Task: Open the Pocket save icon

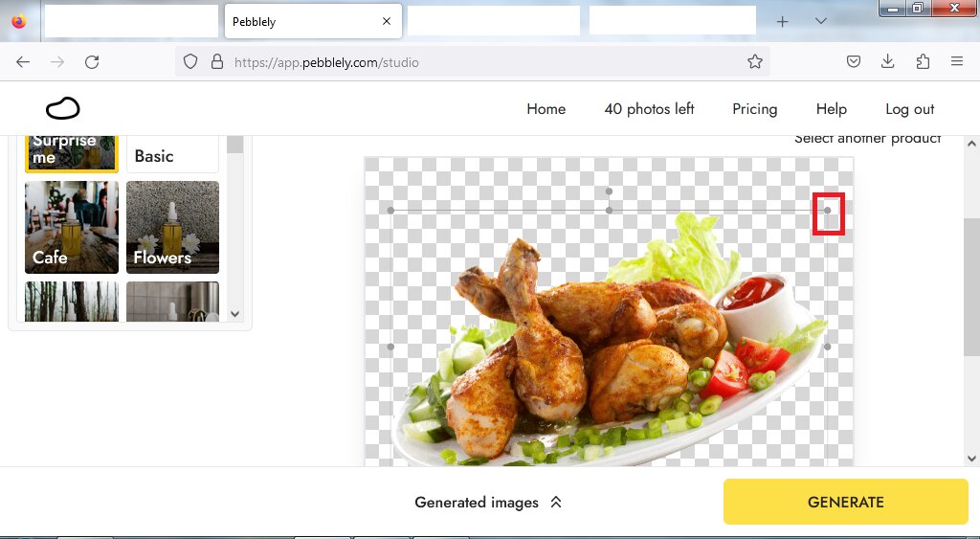Action: click(x=854, y=61)
